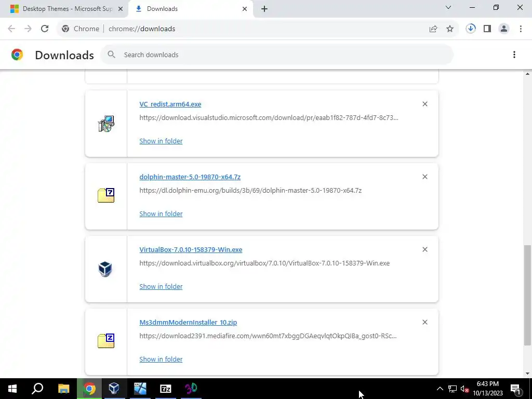Close the Desktop Themes tab
The image size is (532, 399).
point(120,9)
